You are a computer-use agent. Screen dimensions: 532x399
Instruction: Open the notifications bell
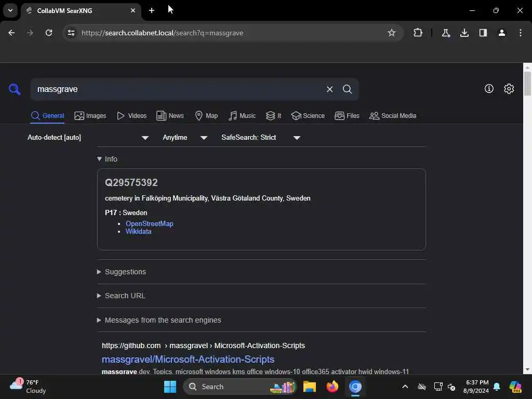click(x=497, y=387)
